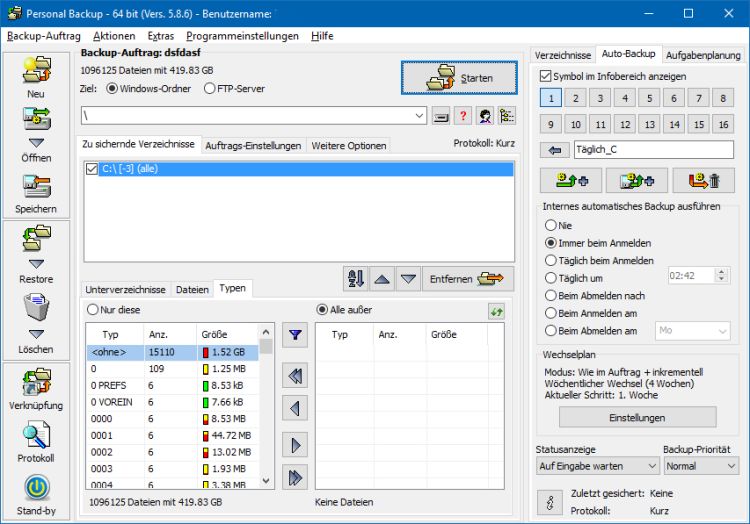Click the Einstellungen button in Wechselplan

coord(638,417)
